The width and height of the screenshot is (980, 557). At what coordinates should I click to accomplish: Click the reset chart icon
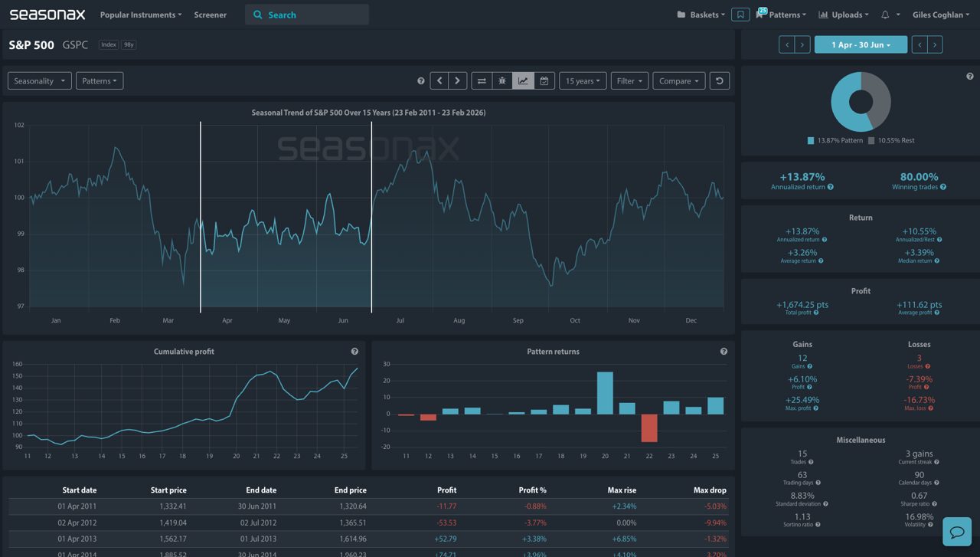pos(719,80)
